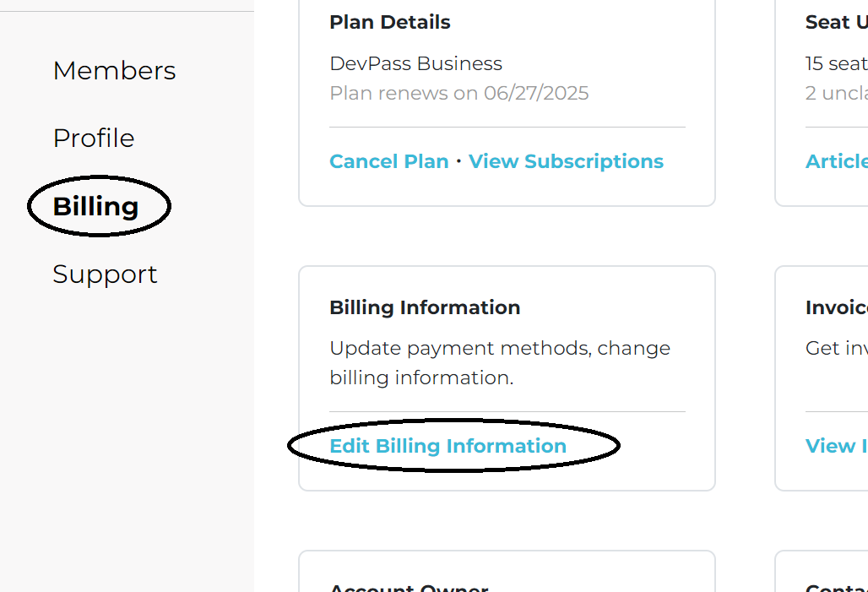Open View Subscriptions link
This screenshot has height=592, width=868.
(x=566, y=161)
